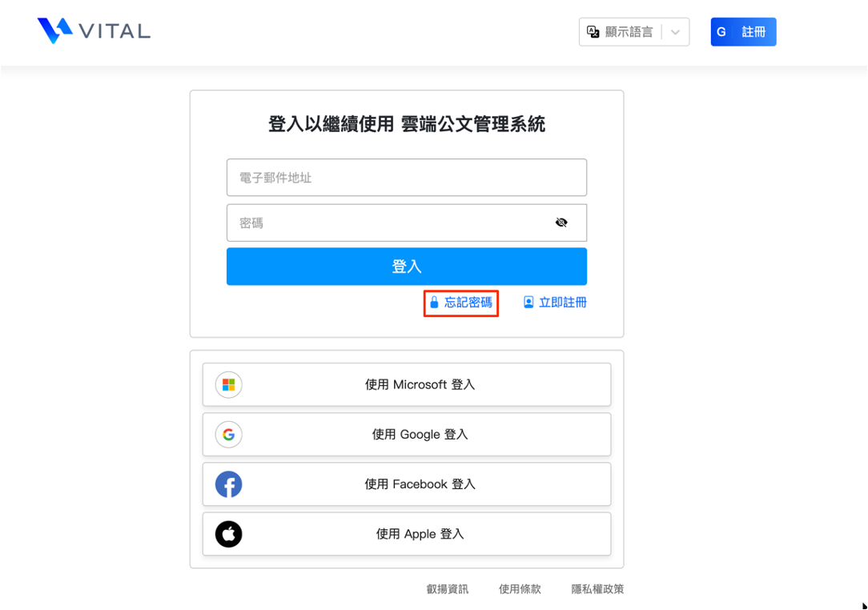Screen dimensions: 868x610
Task: Click the 註冊 button in the header
Action: pyautogui.click(x=743, y=32)
